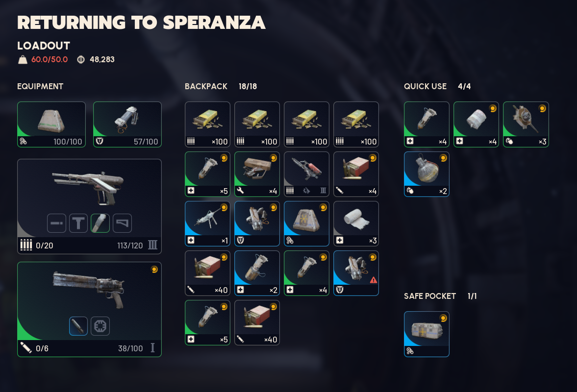577x392 pixels.
Task: Click the empty crosshair attachment slot
Action: [100, 326]
